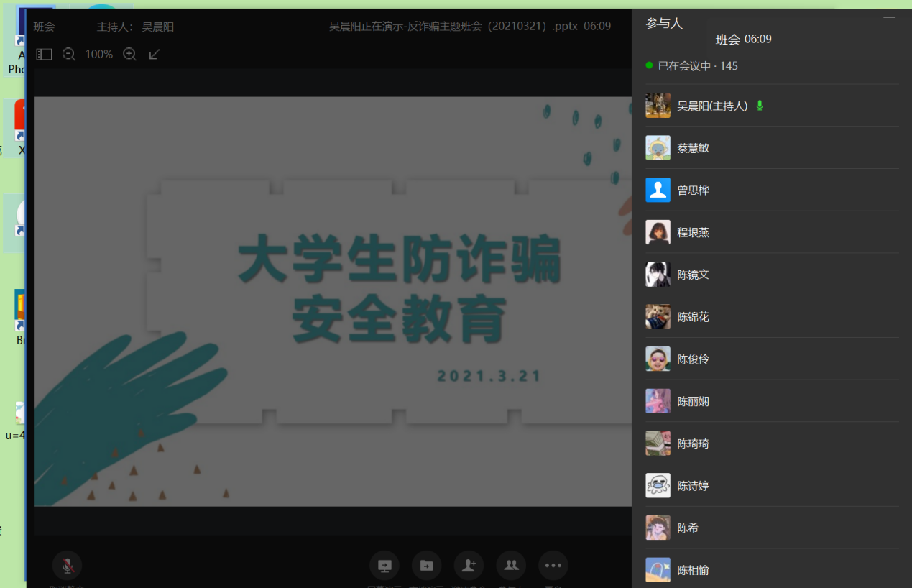Image resolution: width=912 pixels, height=588 pixels.
Task: Zoom out of the presentation
Action: pyautogui.click(x=69, y=54)
